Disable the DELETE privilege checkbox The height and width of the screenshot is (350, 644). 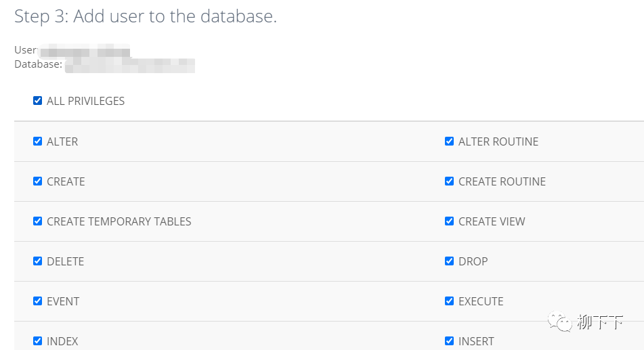(37, 261)
